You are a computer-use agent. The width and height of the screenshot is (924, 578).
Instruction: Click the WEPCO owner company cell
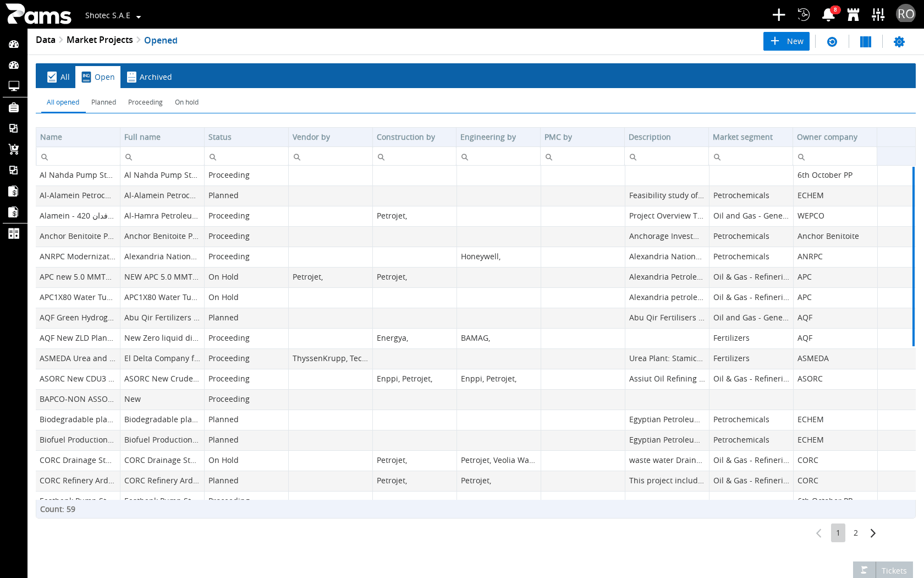point(835,216)
